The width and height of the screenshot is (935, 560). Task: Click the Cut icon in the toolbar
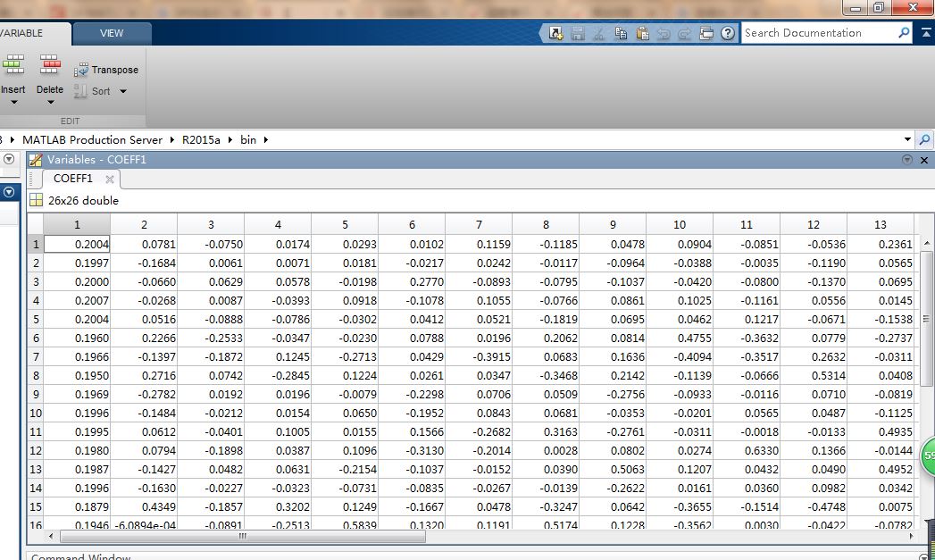(599, 32)
